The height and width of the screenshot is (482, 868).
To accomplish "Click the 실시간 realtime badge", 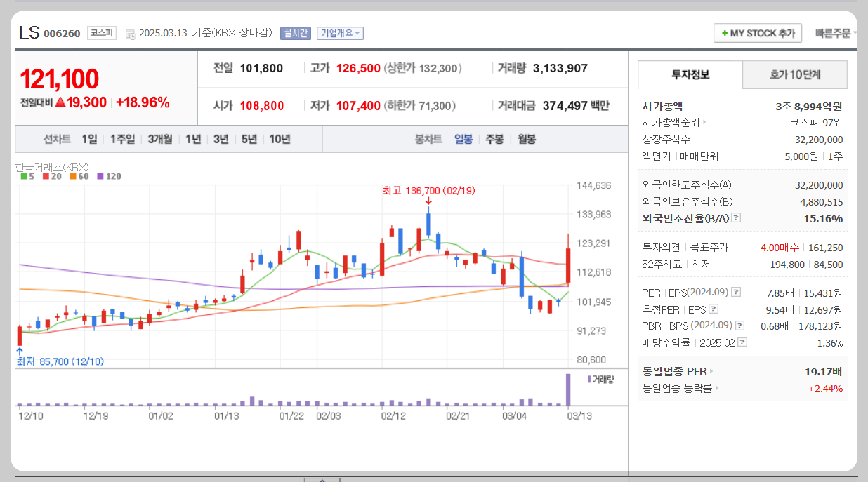I will [296, 33].
